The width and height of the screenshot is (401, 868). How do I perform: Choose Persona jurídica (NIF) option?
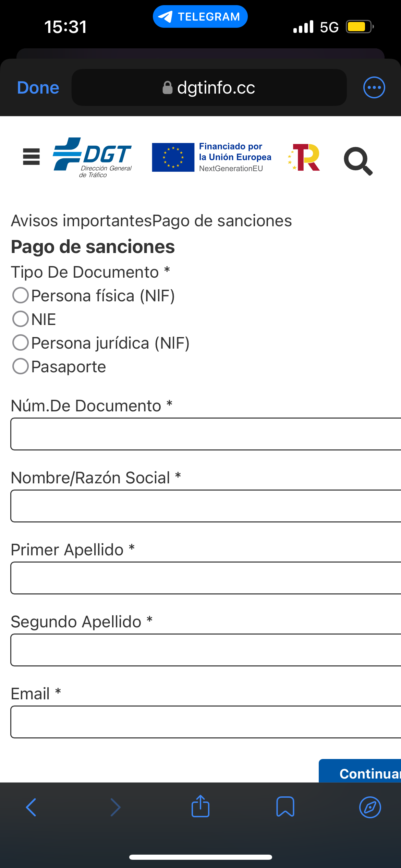pos(20,342)
